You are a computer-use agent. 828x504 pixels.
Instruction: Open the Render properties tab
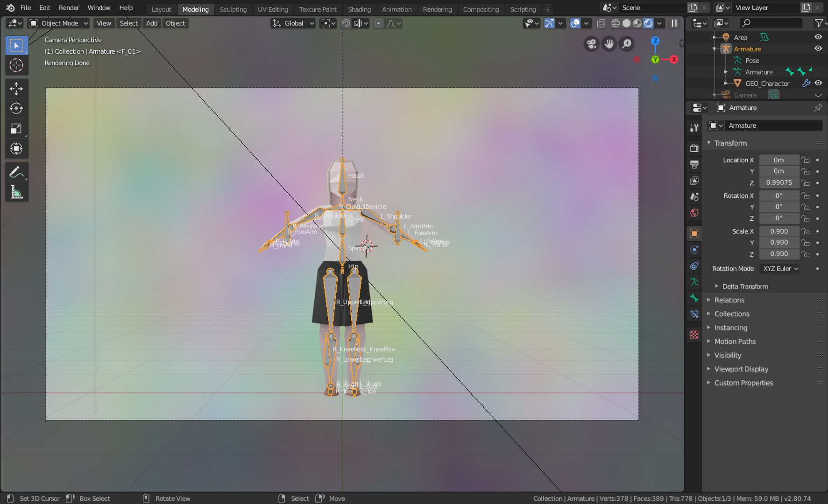694,148
